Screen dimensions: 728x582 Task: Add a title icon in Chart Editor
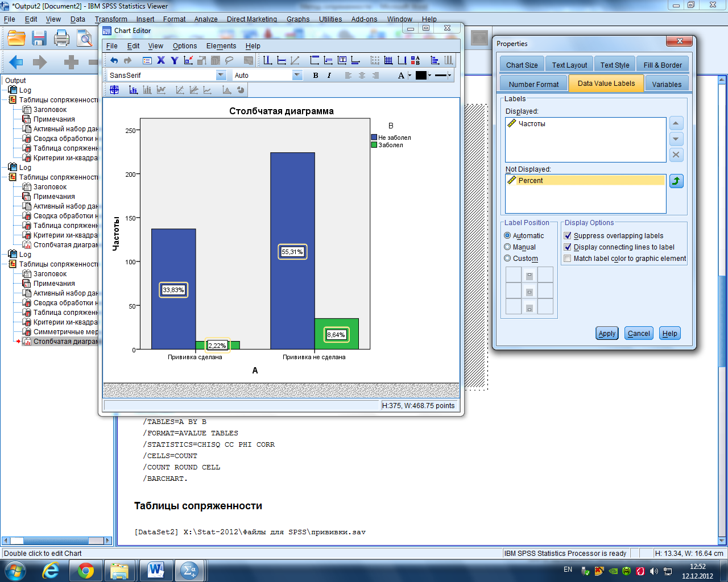(x=315, y=60)
